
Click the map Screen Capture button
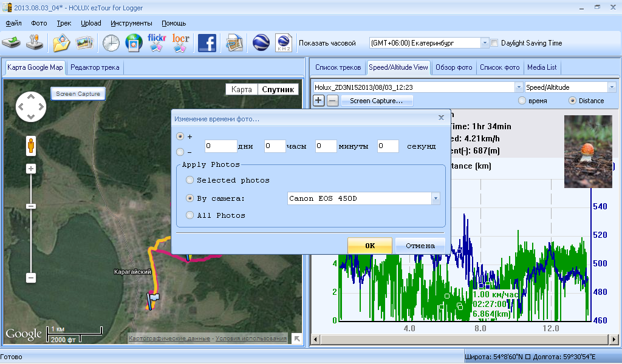[78, 94]
